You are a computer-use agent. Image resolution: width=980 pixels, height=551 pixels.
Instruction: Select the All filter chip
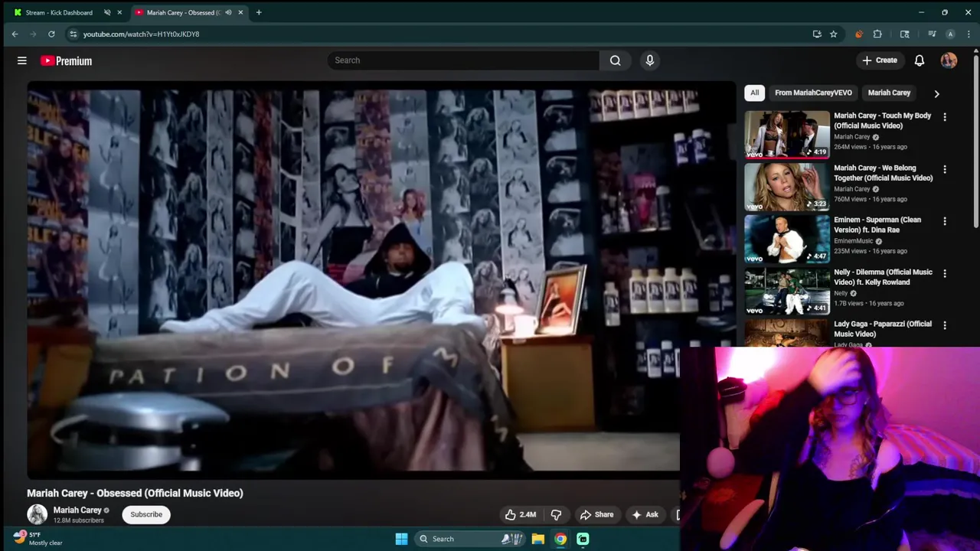755,93
